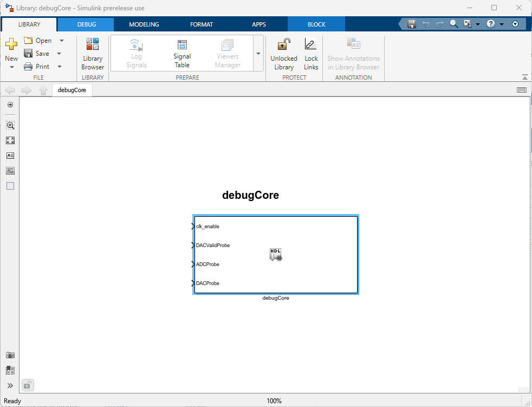Image resolution: width=532 pixels, height=407 pixels.
Task: Click the Open folder icon
Action: coord(28,41)
